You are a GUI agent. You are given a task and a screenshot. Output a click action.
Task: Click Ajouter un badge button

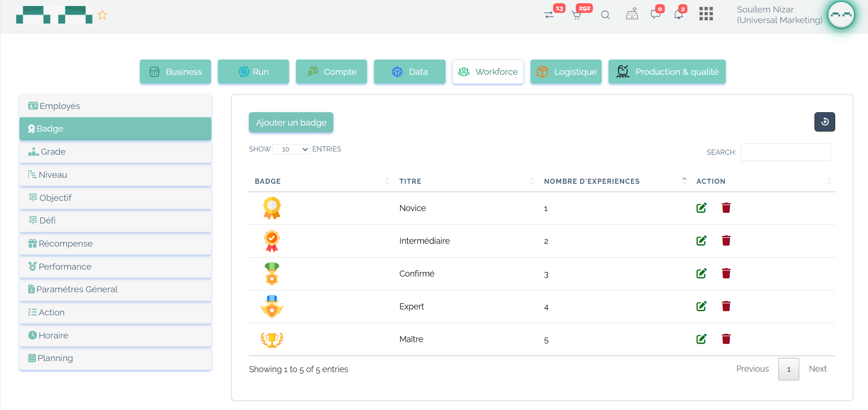pos(291,122)
